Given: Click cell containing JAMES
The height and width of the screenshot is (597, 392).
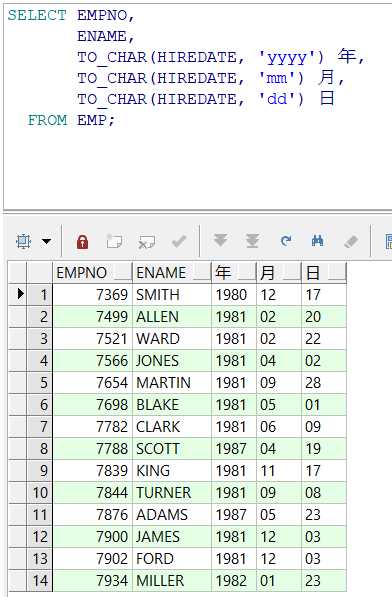Looking at the screenshot, I should click(172, 536).
